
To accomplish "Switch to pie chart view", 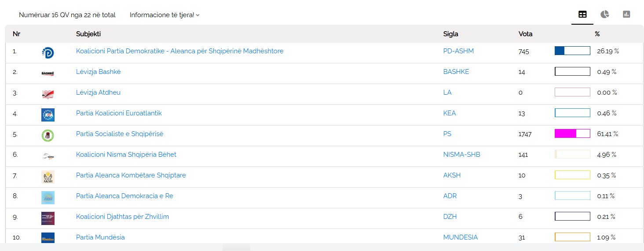I will (x=605, y=15).
